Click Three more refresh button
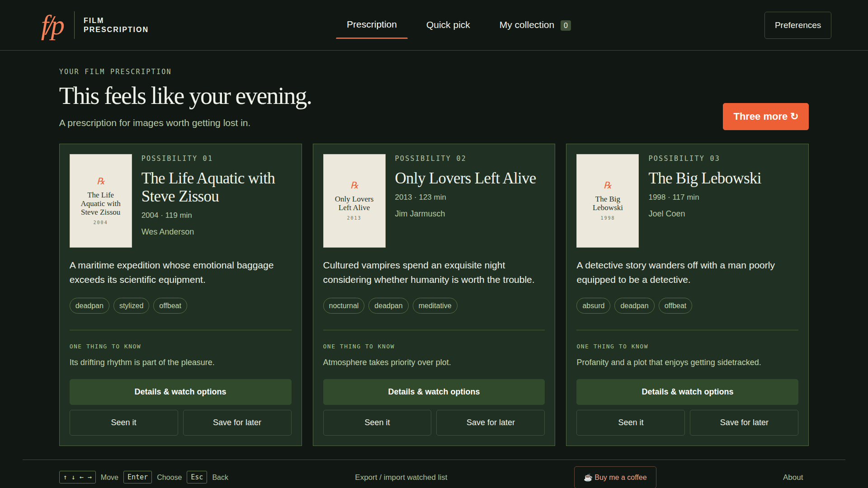868x488 pixels. click(x=765, y=117)
